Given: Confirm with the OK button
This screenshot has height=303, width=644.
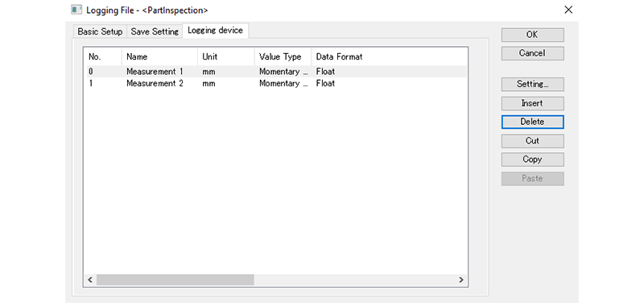Looking at the screenshot, I should point(532,35).
